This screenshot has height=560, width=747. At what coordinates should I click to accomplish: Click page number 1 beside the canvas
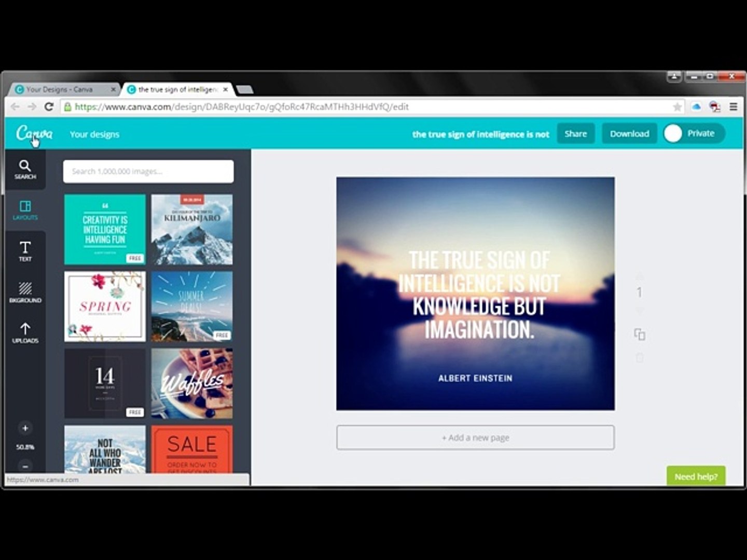640,292
